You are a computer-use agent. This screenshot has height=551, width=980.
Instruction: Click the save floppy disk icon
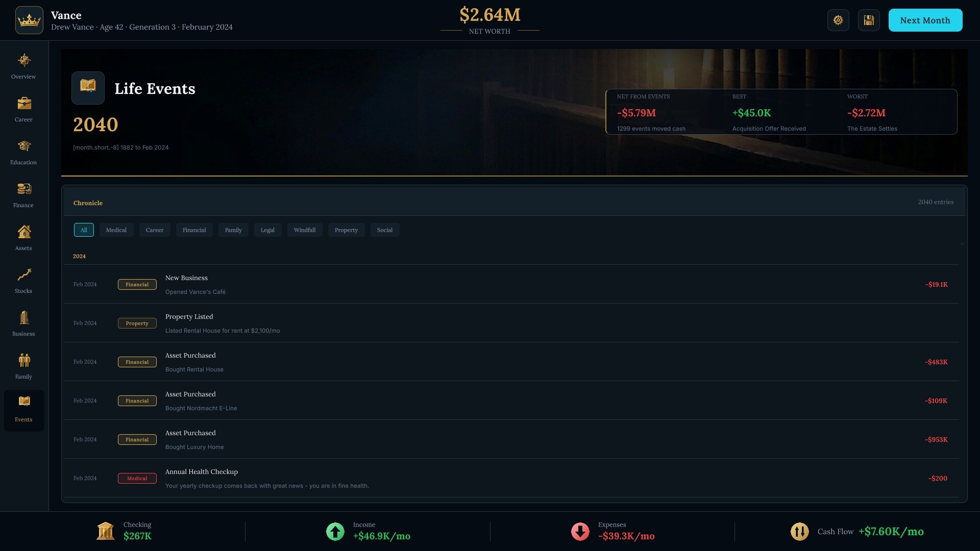[x=869, y=20]
